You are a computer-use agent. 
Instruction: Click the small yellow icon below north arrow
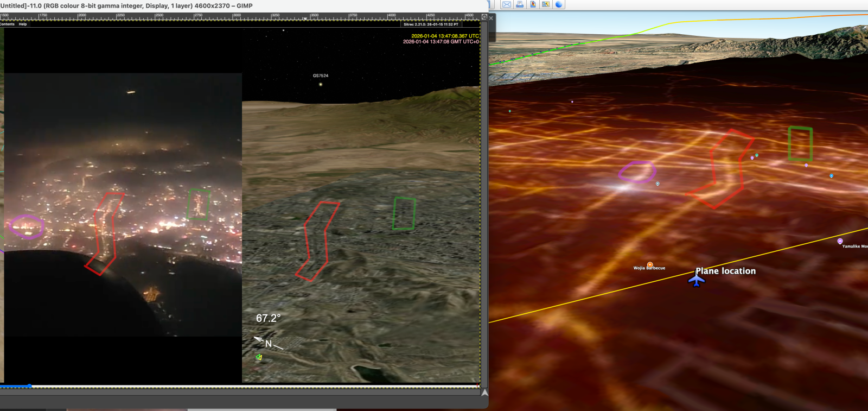259,357
